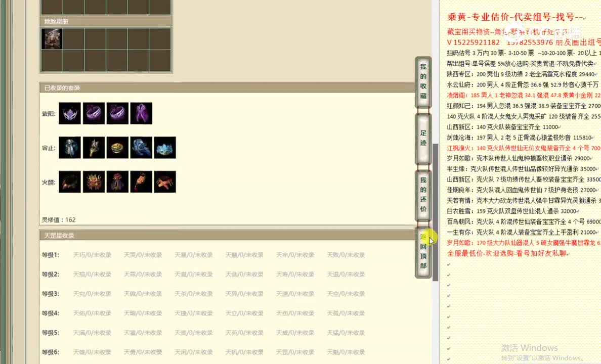Click the 等级6 row label

coord(51,352)
